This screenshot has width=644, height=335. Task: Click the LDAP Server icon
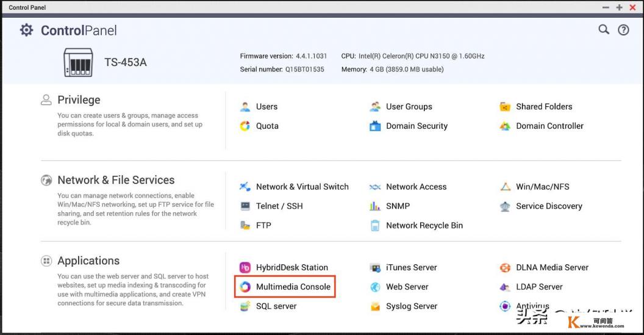tap(505, 287)
